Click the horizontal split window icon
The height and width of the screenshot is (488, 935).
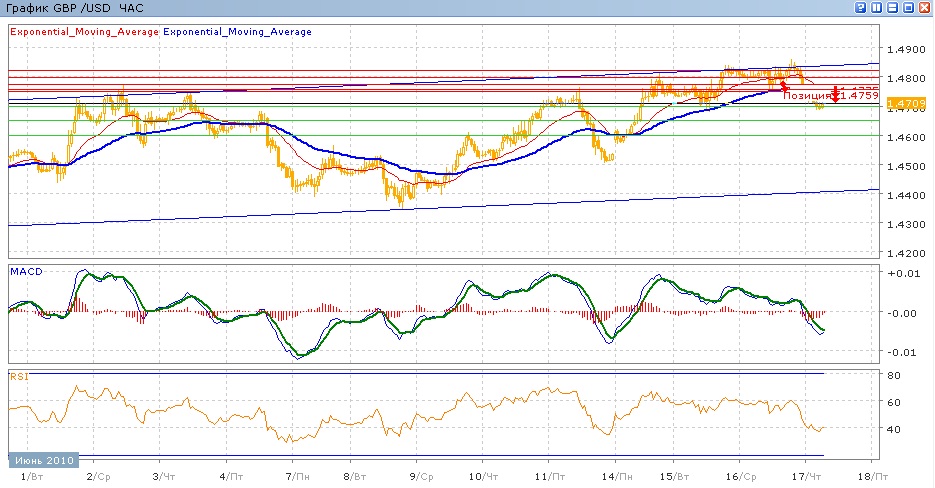[x=893, y=7]
